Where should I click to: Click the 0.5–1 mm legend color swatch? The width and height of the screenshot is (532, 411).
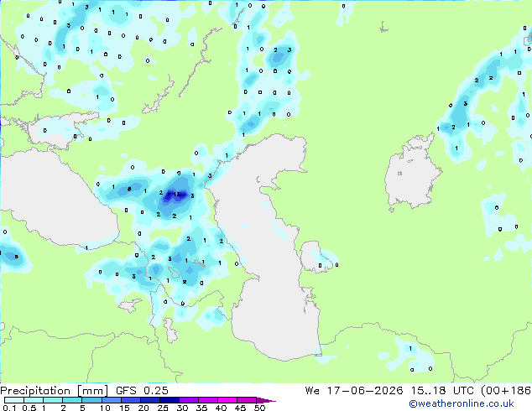pyautogui.click(x=34, y=400)
